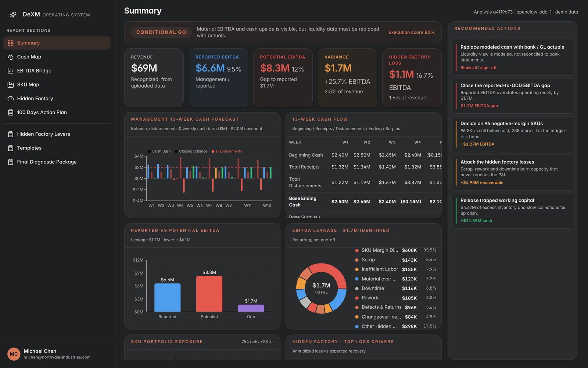Open 'Release trapped working capital' action

pos(513,210)
